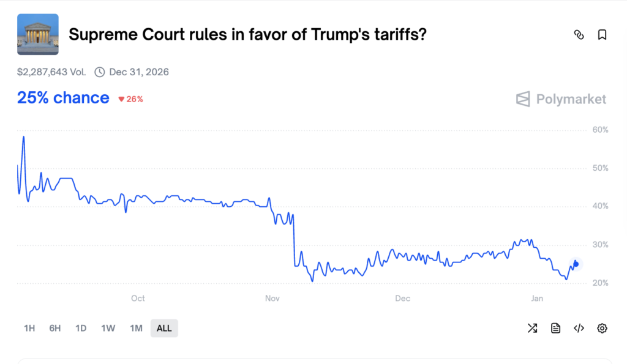The image size is (627, 364).
Task: Select the 1W time range
Action: [108, 328]
